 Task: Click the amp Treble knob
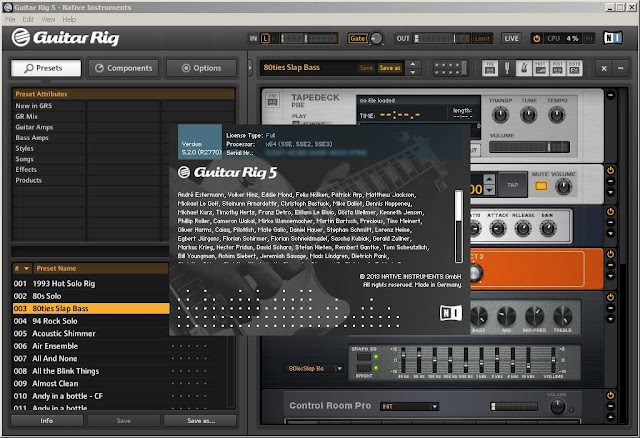point(562,316)
